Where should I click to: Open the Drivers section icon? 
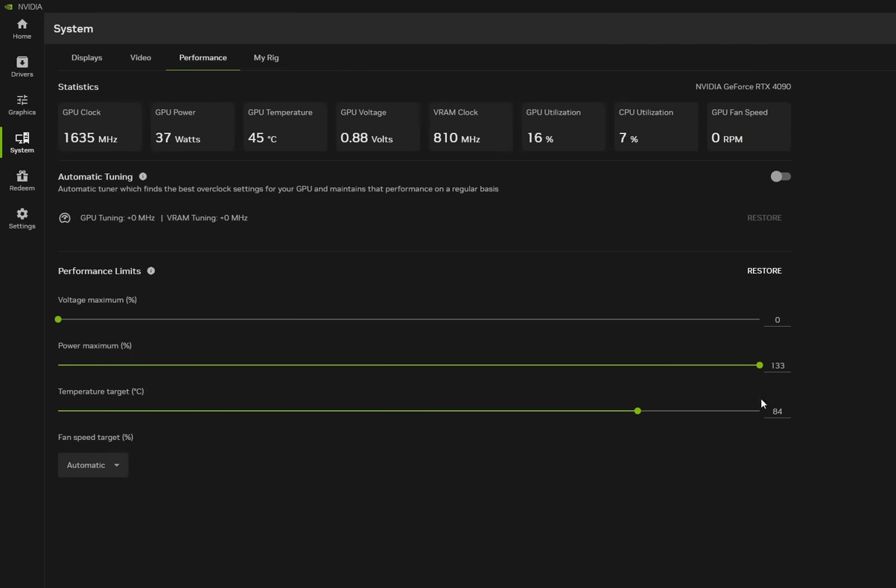tap(22, 66)
